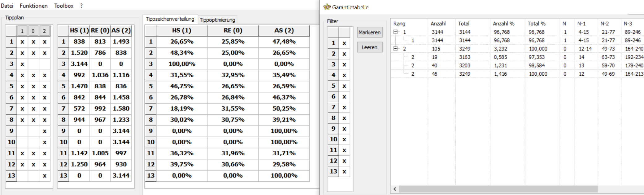Click the Leeren button

click(370, 47)
